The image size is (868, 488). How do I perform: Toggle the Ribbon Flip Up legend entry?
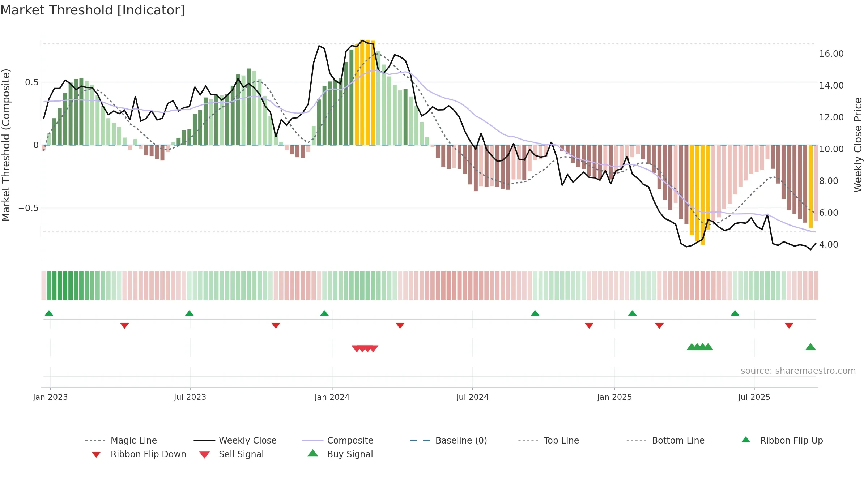pyautogui.click(x=782, y=440)
